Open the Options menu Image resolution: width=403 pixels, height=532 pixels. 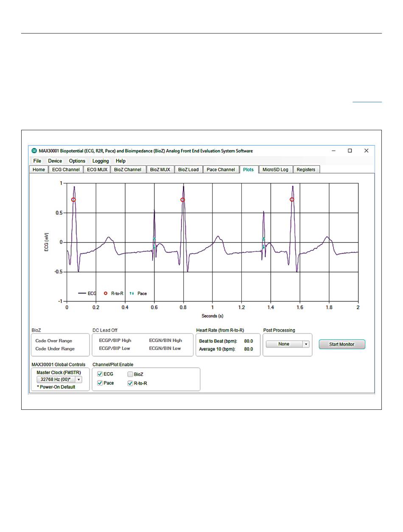pyautogui.click(x=77, y=161)
